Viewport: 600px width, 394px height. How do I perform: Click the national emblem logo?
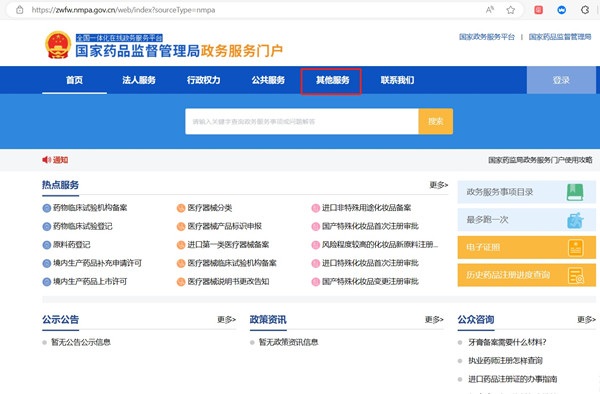tap(58, 45)
